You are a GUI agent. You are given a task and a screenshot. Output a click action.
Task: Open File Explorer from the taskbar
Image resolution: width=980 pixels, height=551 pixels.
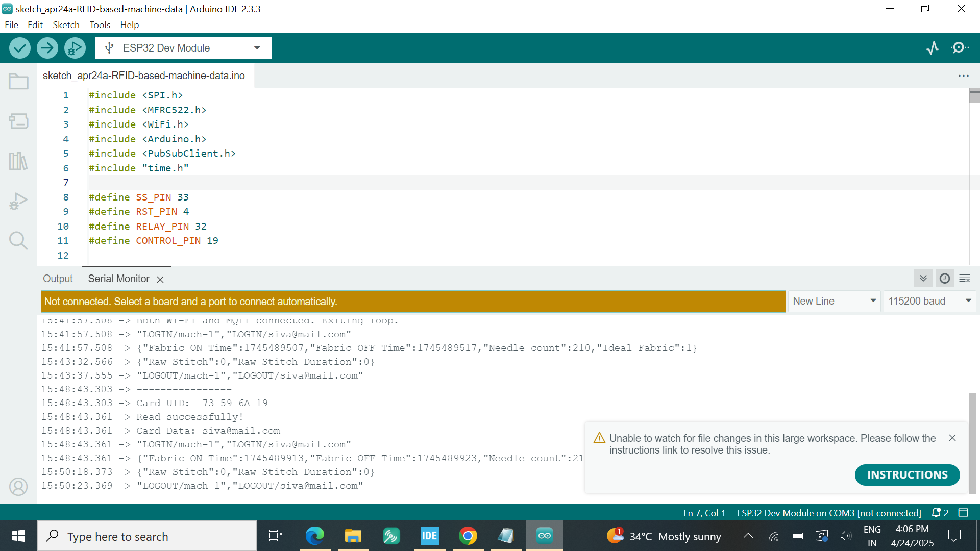353,536
